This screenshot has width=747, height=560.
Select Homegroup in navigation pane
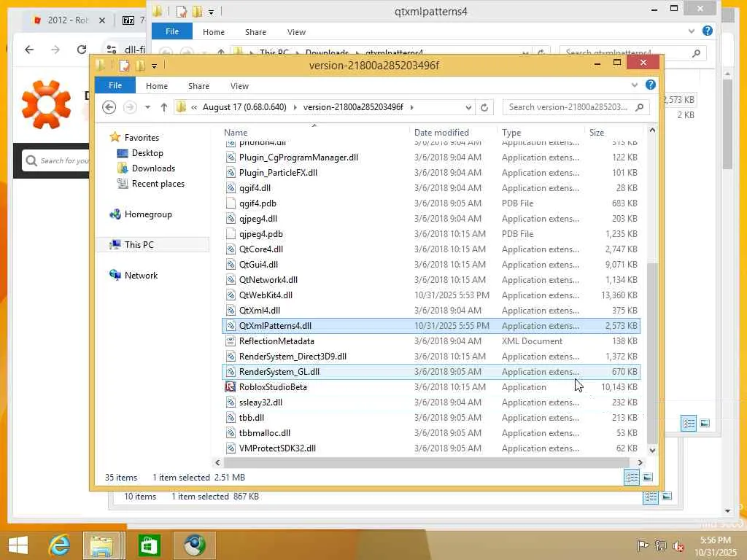click(x=147, y=214)
